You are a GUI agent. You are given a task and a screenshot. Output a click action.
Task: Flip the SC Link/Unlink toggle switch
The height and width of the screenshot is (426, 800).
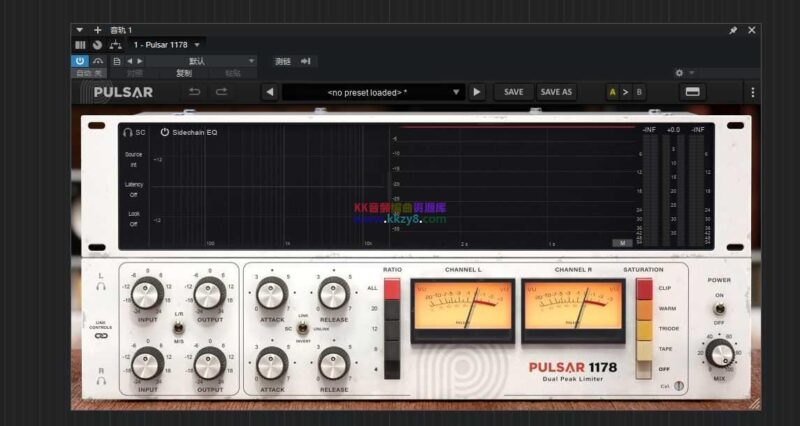(x=303, y=329)
